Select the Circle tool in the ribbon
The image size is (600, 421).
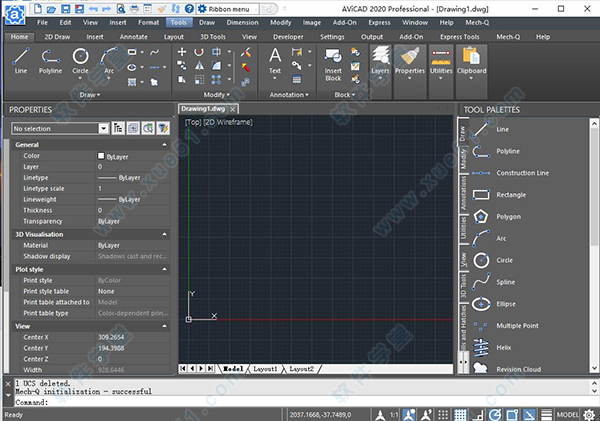click(x=80, y=61)
